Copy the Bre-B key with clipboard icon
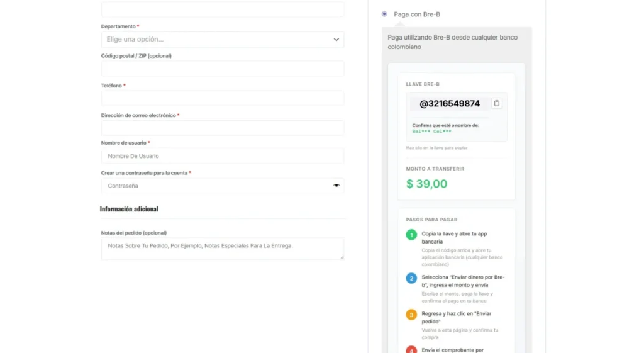Image resolution: width=644 pixels, height=353 pixels. pos(497,103)
